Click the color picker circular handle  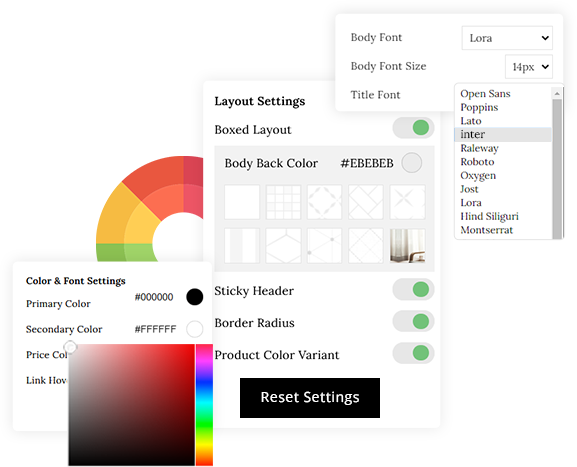[x=70, y=347]
